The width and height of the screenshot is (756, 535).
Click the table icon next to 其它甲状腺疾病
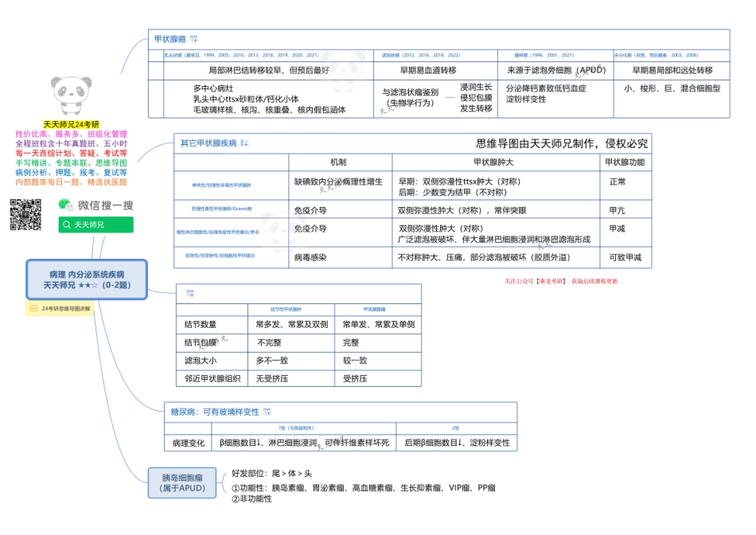pyautogui.click(x=245, y=143)
